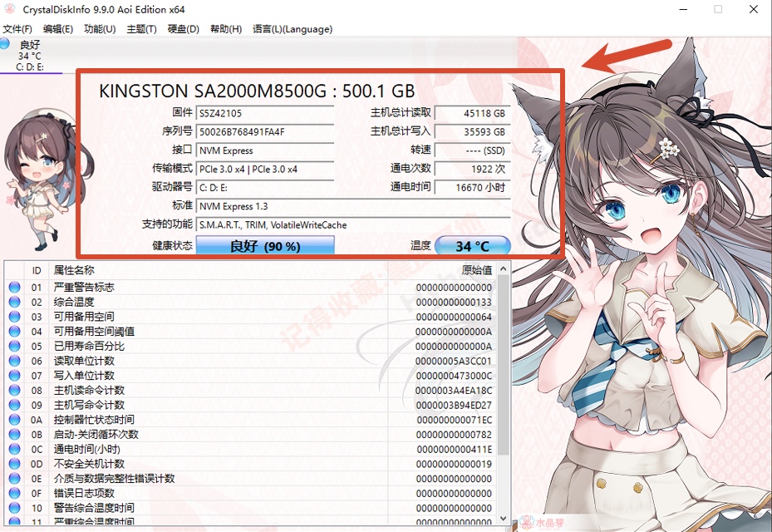This screenshot has width=772, height=532.
Task: Select the 控制器忙状态时间 attribute name
Action: point(94,420)
